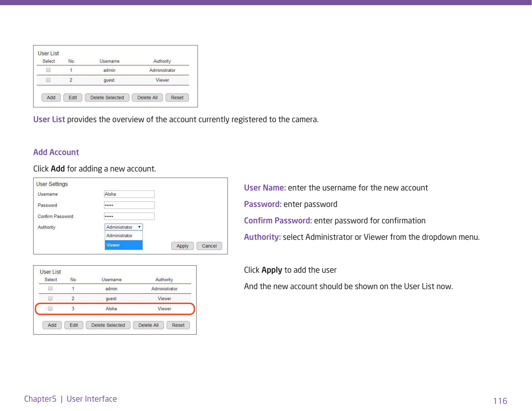The height and width of the screenshot is (411, 532).
Task: Check the Aloha row checkbox
Action: 50,308
